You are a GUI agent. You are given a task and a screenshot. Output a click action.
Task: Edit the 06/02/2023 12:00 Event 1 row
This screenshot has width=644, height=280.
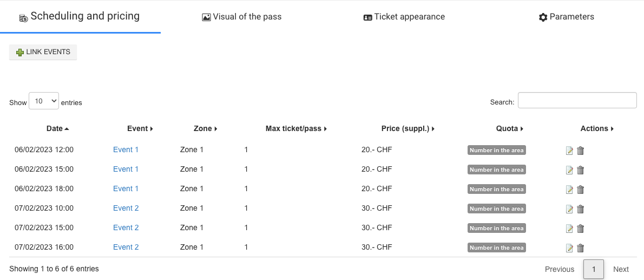pos(569,151)
